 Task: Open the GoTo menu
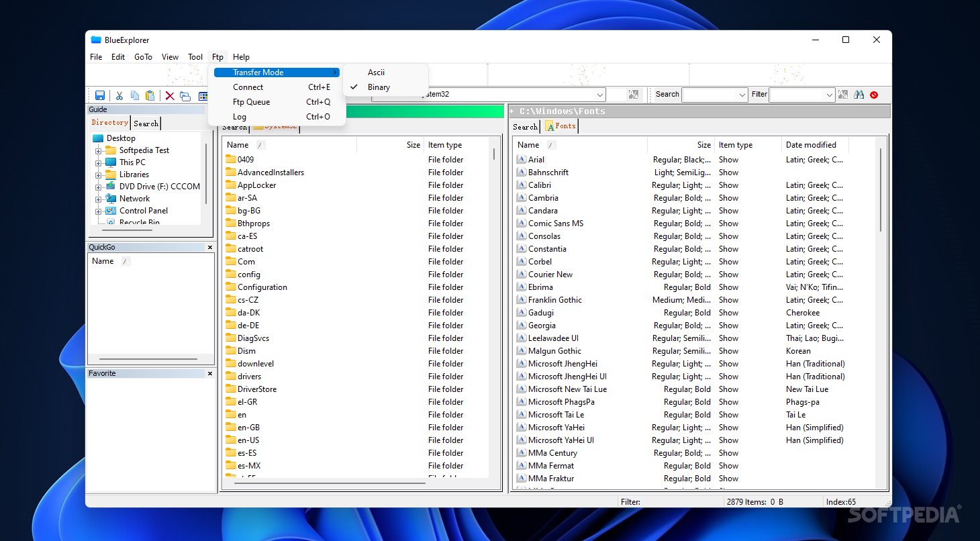[143, 57]
